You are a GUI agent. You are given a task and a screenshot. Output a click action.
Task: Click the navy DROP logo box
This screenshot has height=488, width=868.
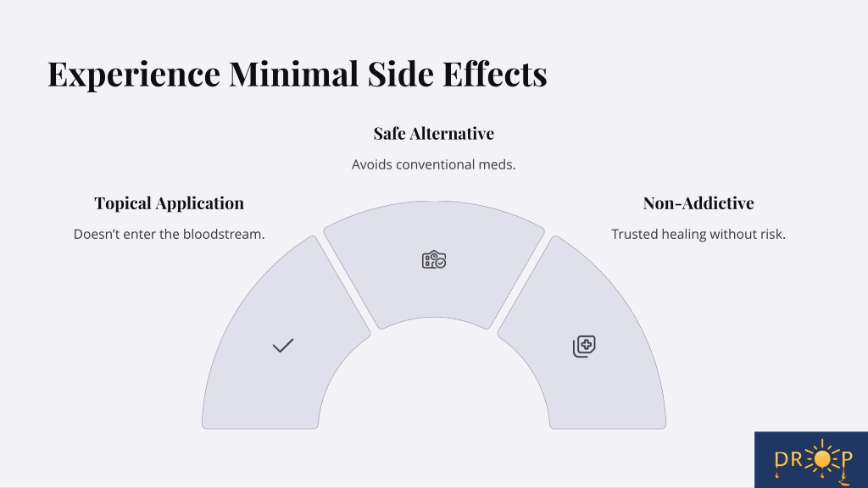(x=811, y=460)
